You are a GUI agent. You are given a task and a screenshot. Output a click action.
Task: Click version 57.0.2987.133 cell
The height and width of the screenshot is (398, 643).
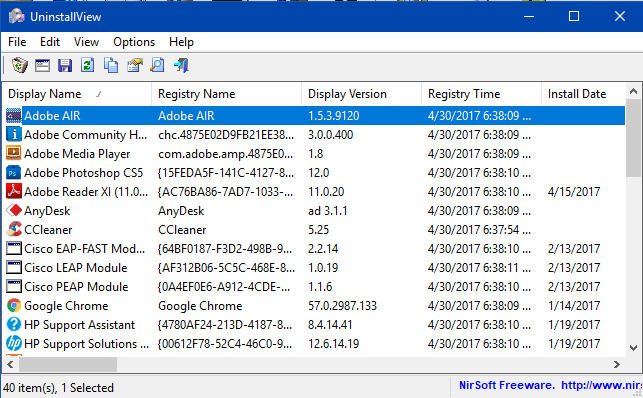(x=342, y=306)
